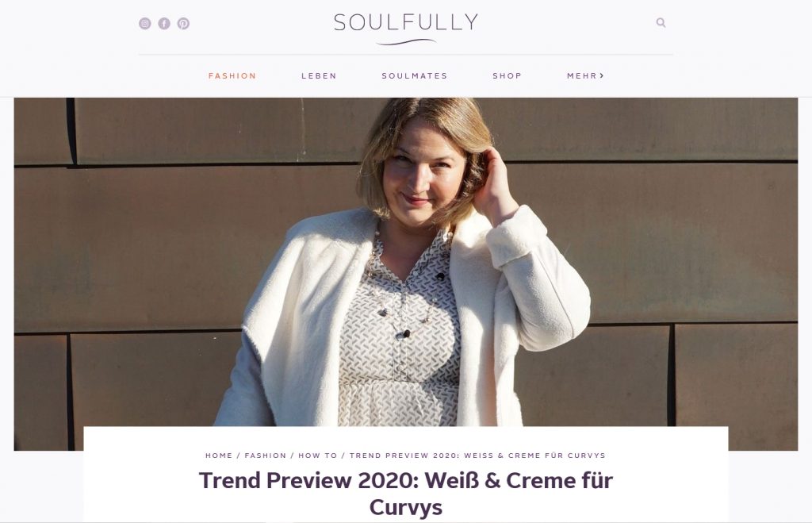This screenshot has width=812, height=523.
Task: Open the Instagram profile icon
Action: point(145,23)
